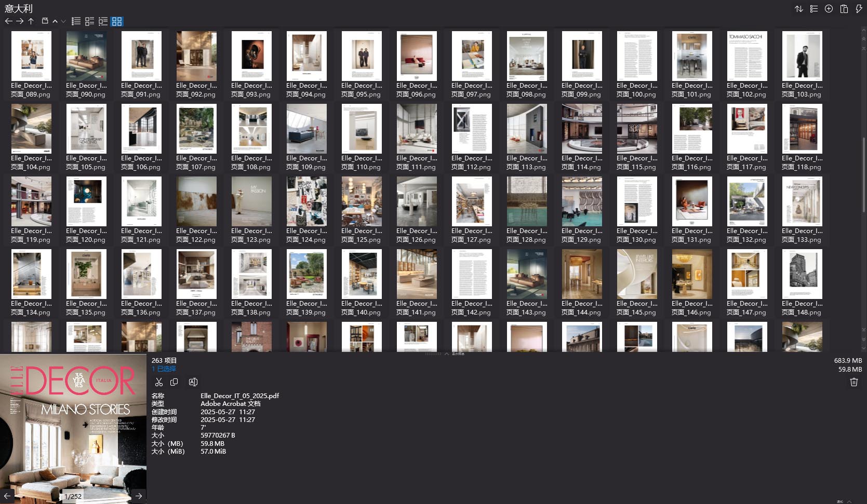Cut the selected file with scissors icon

click(159, 382)
